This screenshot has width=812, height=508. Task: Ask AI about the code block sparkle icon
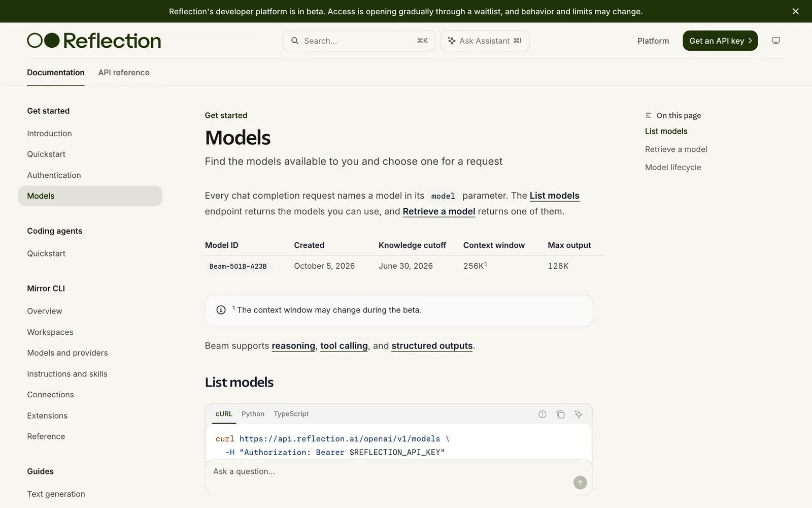tap(579, 414)
